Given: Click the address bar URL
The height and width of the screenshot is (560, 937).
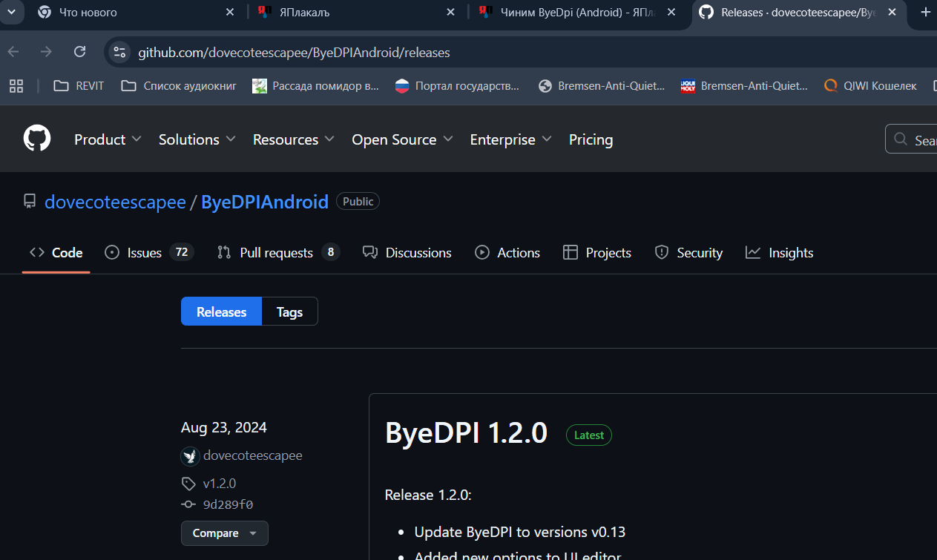Looking at the screenshot, I should [294, 53].
